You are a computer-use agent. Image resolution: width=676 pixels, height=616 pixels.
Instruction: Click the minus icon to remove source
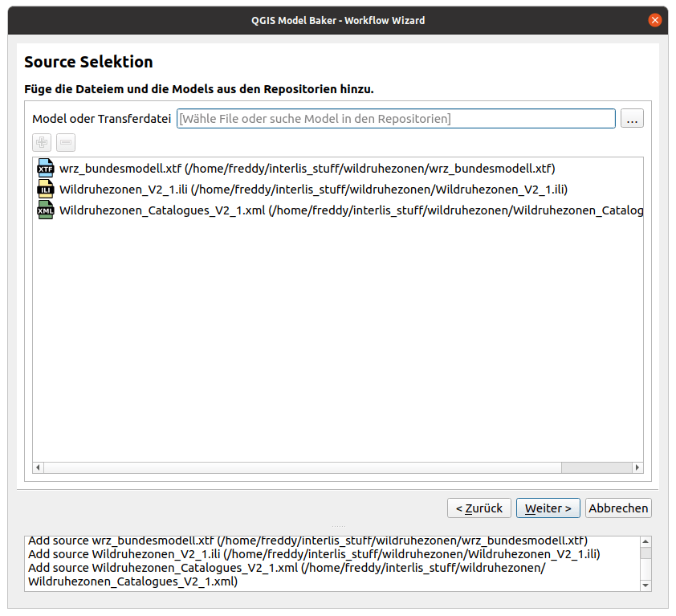(66, 142)
